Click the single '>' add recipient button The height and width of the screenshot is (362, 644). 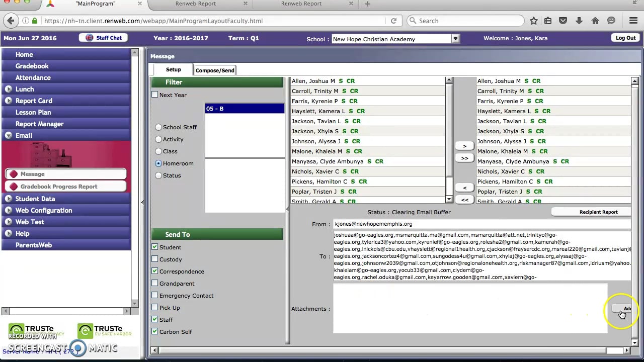click(464, 146)
